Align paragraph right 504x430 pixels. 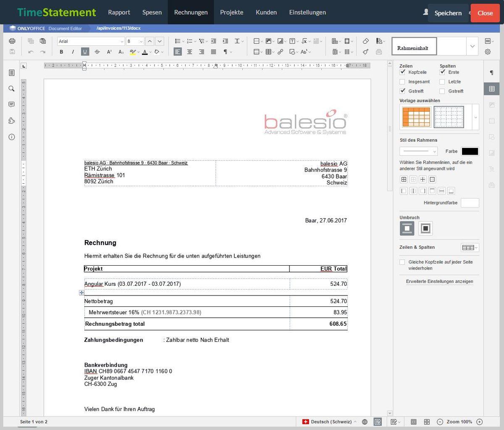202,52
